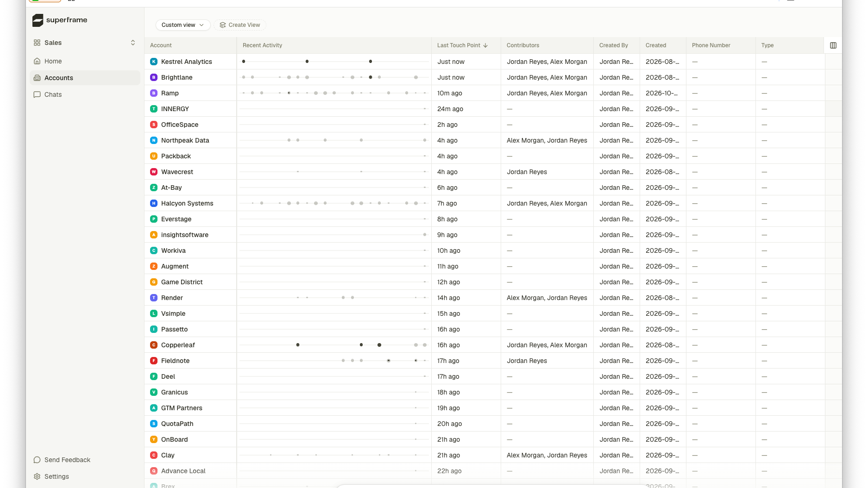868x488 pixels.
Task: Click the Recent Activity column header
Action: pyautogui.click(x=334, y=45)
